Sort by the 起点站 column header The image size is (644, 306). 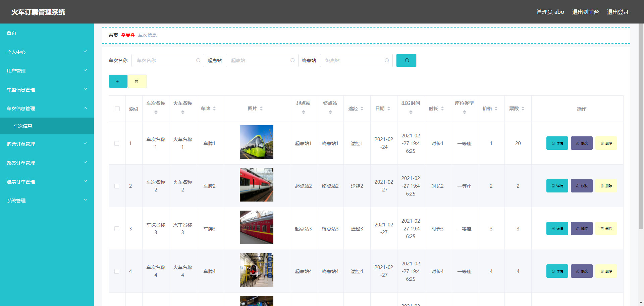click(x=303, y=112)
